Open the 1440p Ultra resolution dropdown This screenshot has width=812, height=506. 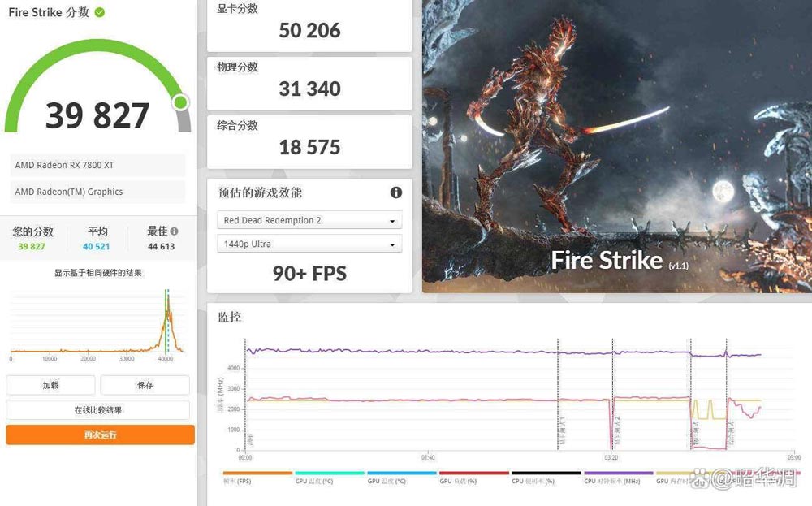click(x=309, y=244)
